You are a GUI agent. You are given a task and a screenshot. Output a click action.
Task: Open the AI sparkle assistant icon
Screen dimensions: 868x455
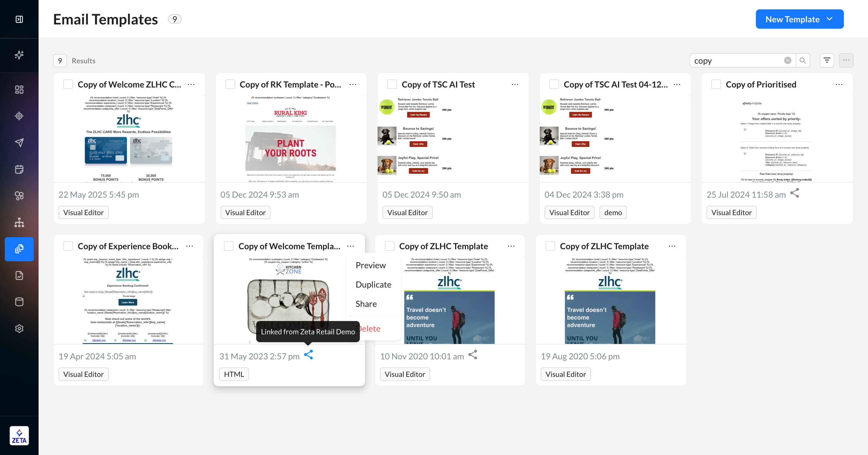coord(19,55)
